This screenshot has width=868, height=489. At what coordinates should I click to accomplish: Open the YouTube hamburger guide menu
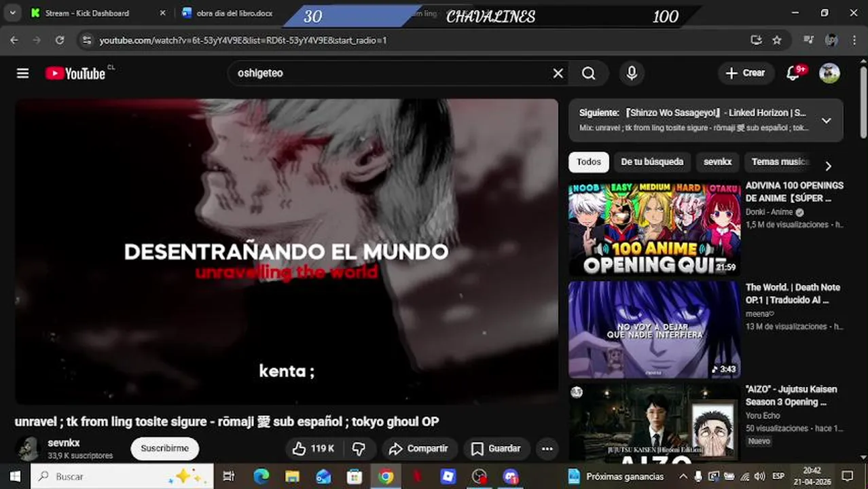(x=22, y=73)
